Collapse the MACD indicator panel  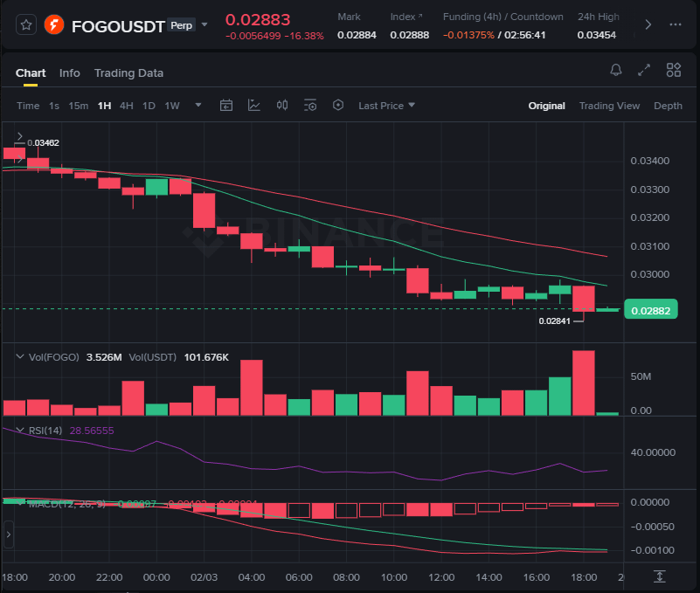[19, 503]
